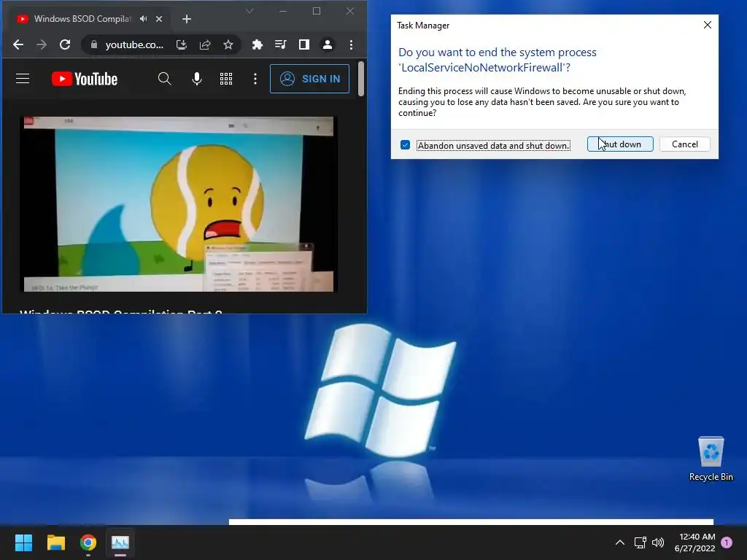Screen dimensions: 747x560
Task: Select the Windows BSOD Compilation tab
Action: coord(82,19)
